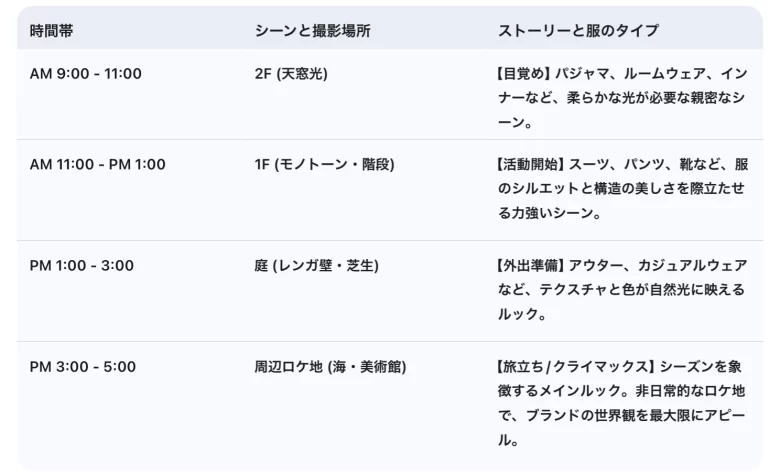The width and height of the screenshot is (780, 474).
Task: Click the ストーリーと服のタイプ column header
Action: point(578,31)
